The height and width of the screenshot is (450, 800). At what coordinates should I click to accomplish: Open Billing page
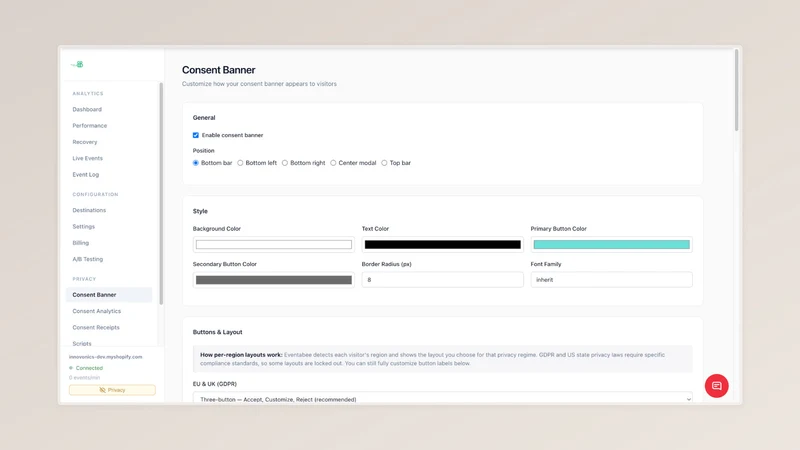pos(81,243)
